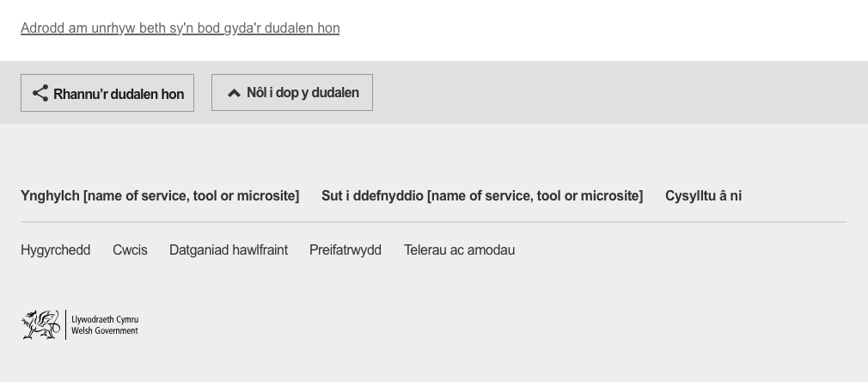
Task: Open the Ynghylch [name of service] link
Action: (x=160, y=196)
